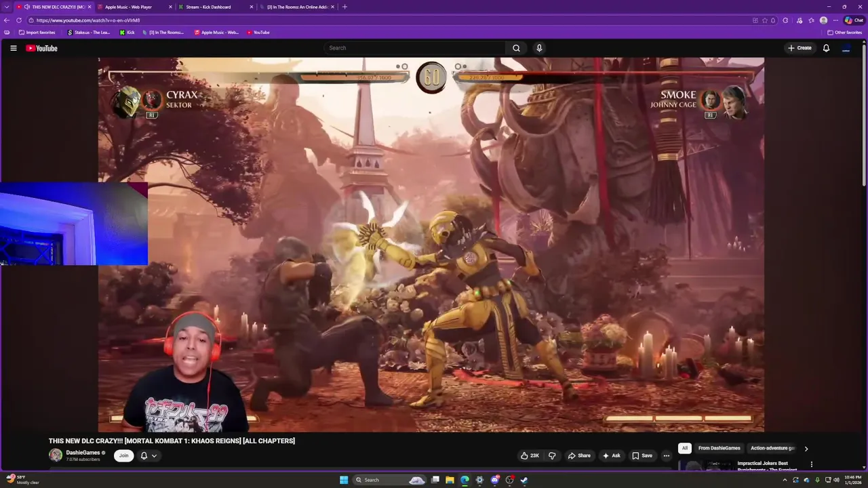Open the YouTube account avatar menu
868x488 pixels.
tap(846, 48)
